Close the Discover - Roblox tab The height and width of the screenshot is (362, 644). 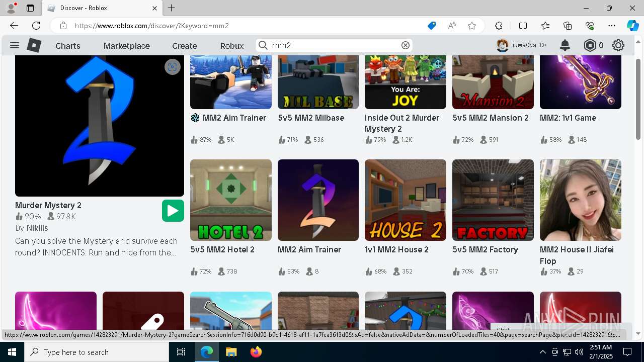(x=154, y=8)
